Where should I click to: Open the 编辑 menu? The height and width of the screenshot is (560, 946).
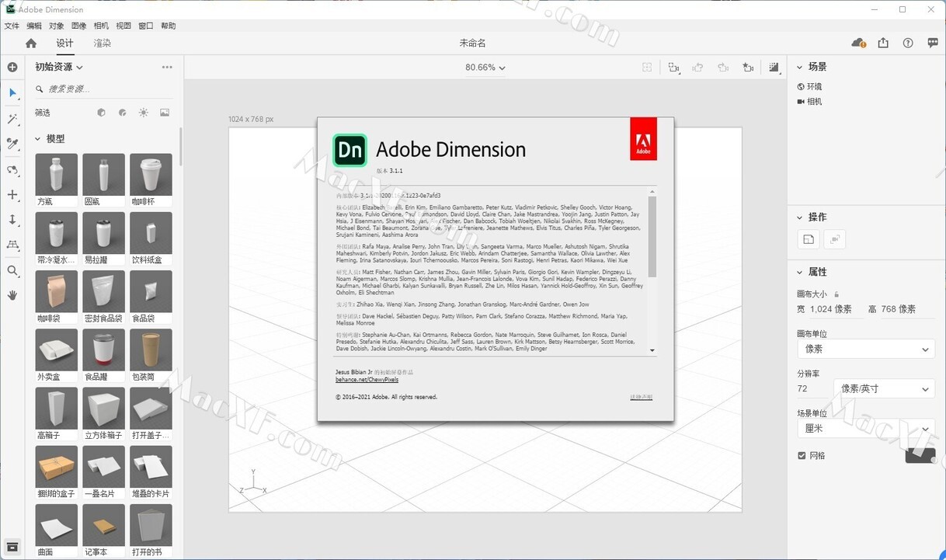34,26
